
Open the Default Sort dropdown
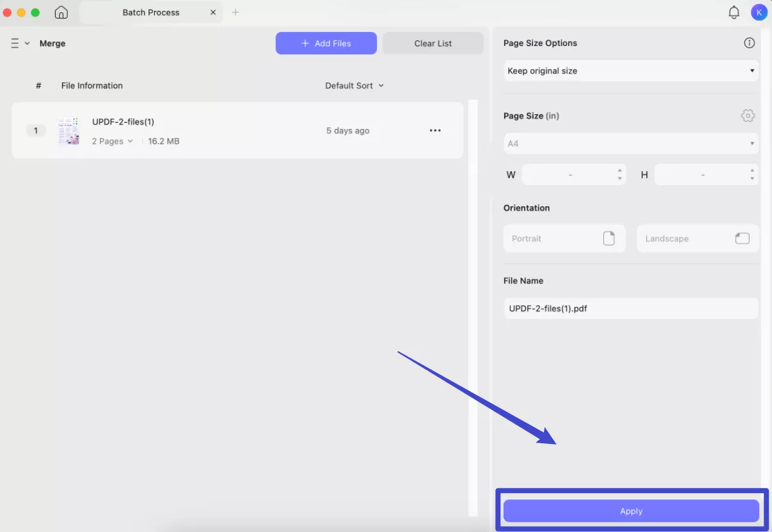(355, 86)
